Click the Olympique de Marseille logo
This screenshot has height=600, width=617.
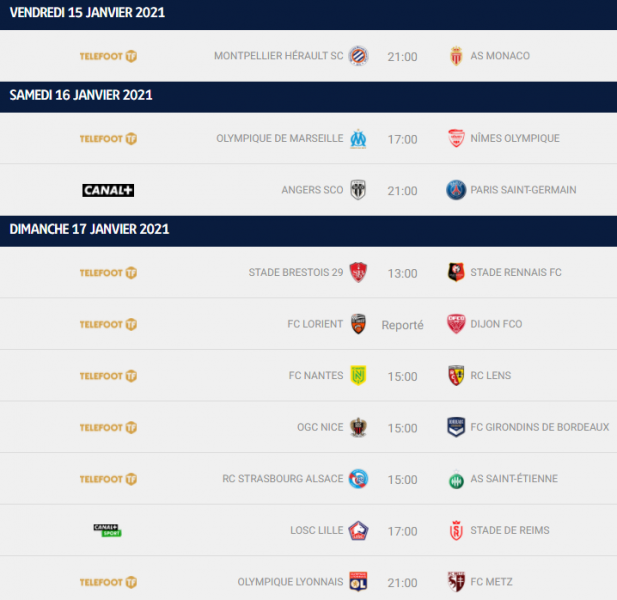tap(358, 138)
